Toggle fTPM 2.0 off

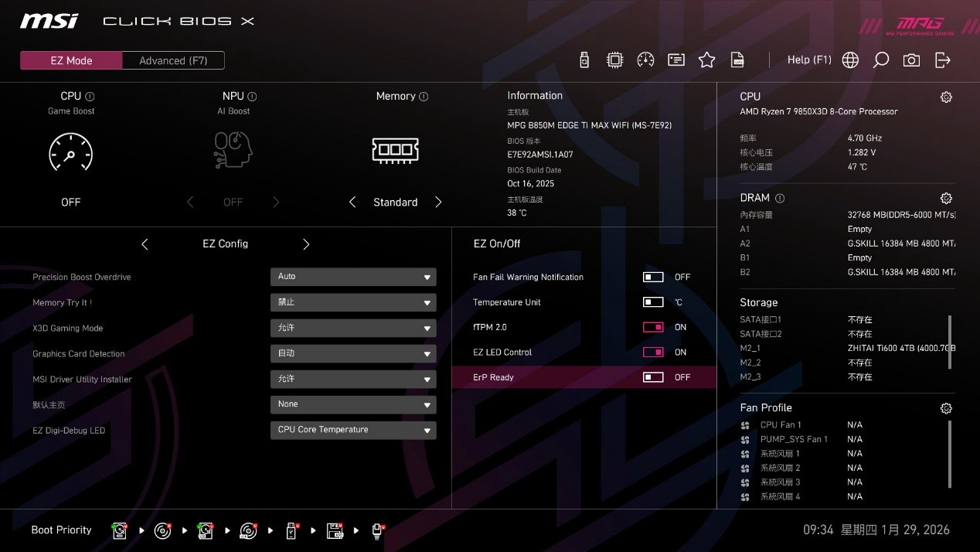[653, 326]
